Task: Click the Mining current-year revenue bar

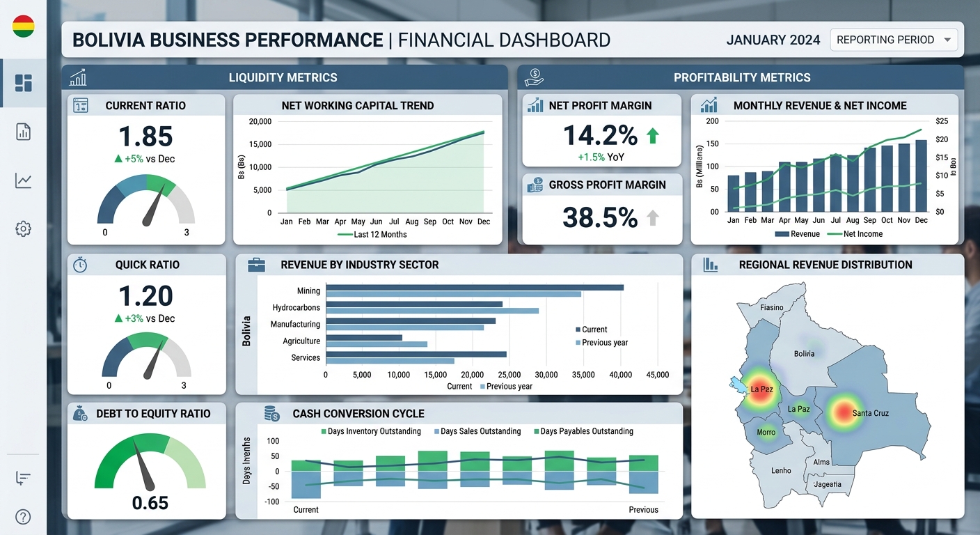Action: tap(475, 287)
